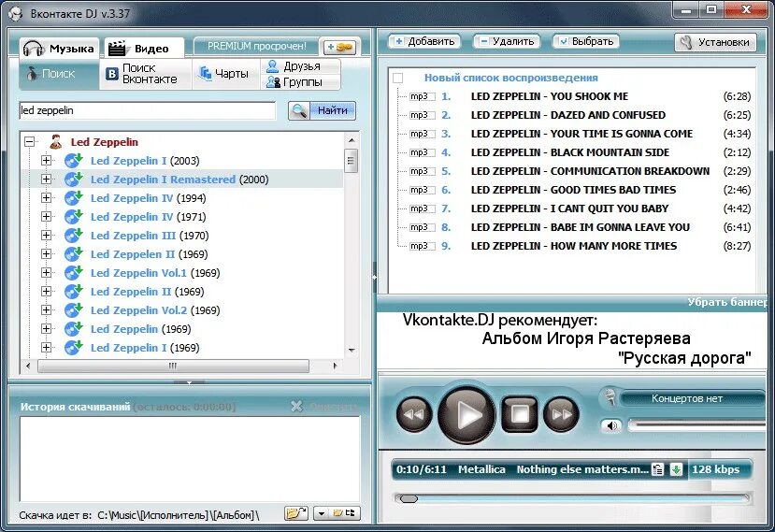
Task: Click Концертов нет label
Action: pos(687,398)
